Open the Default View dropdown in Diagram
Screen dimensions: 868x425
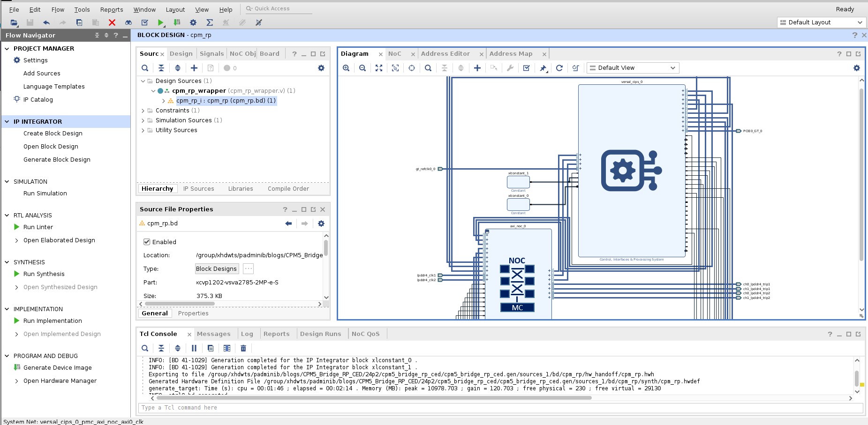pos(633,67)
